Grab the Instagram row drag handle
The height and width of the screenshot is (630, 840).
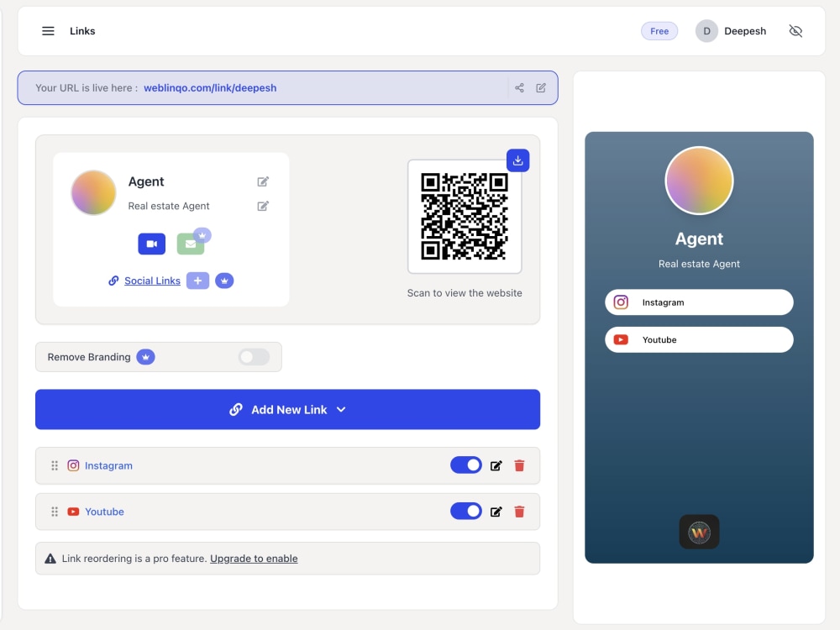pyautogui.click(x=54, y=465)
